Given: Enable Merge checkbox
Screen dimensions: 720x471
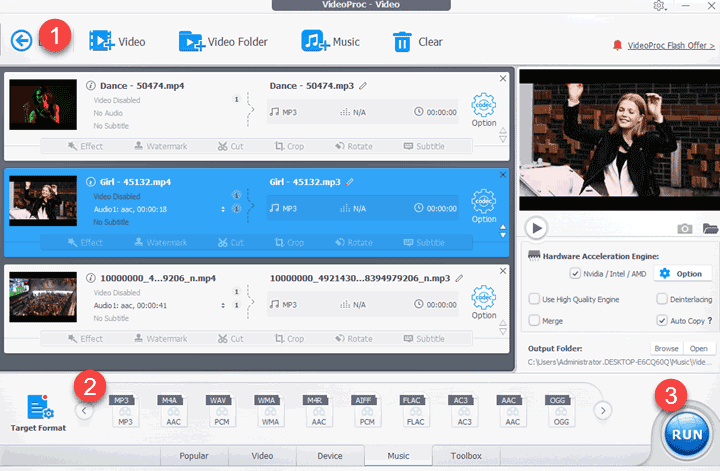Looking at the screenshot, I should 534,320.
